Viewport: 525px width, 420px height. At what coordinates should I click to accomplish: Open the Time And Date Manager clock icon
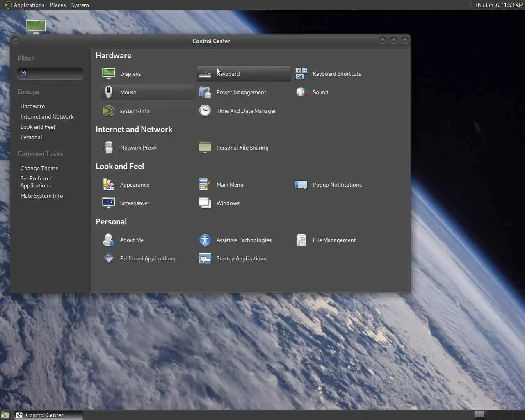(x=205, y=111)
